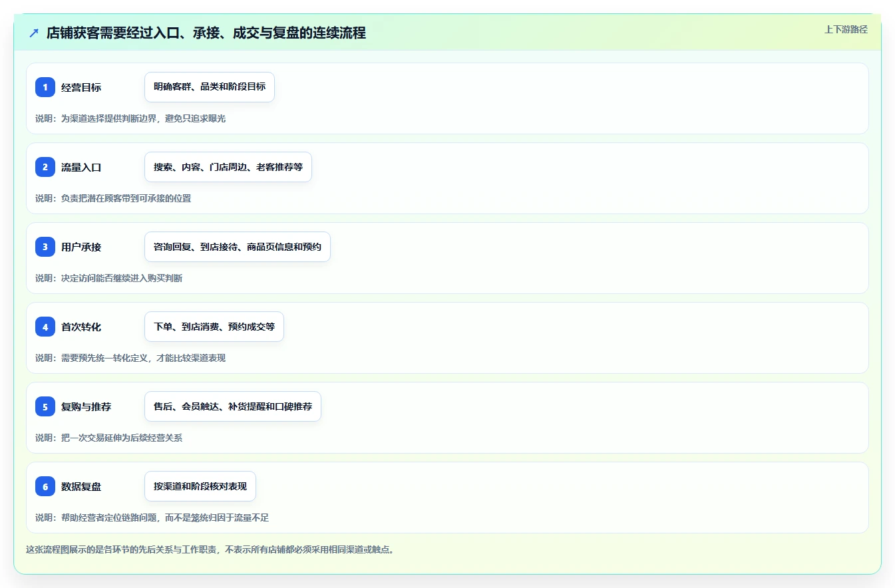
Task: Click the 流量入口 step label
Action: 81,167
